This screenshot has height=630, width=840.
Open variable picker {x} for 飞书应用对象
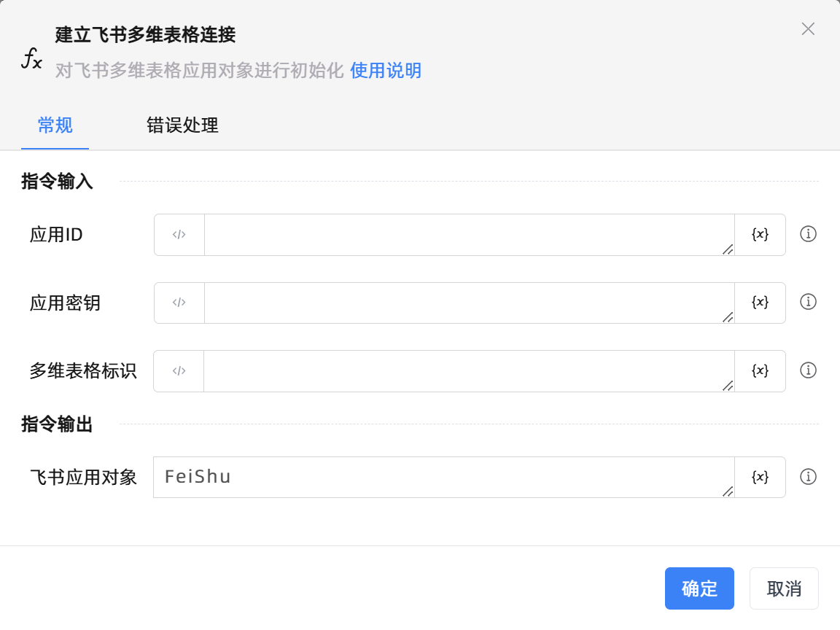point(760,478)
